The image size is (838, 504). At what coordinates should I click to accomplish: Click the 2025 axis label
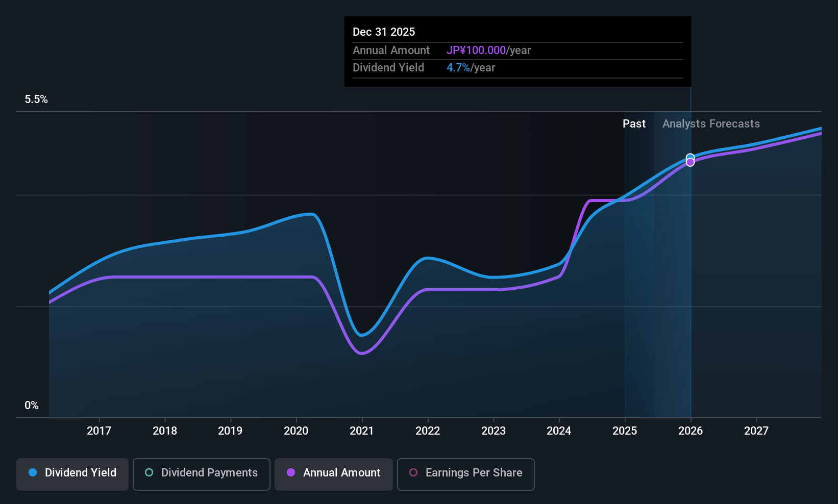[x=625, y=431]
